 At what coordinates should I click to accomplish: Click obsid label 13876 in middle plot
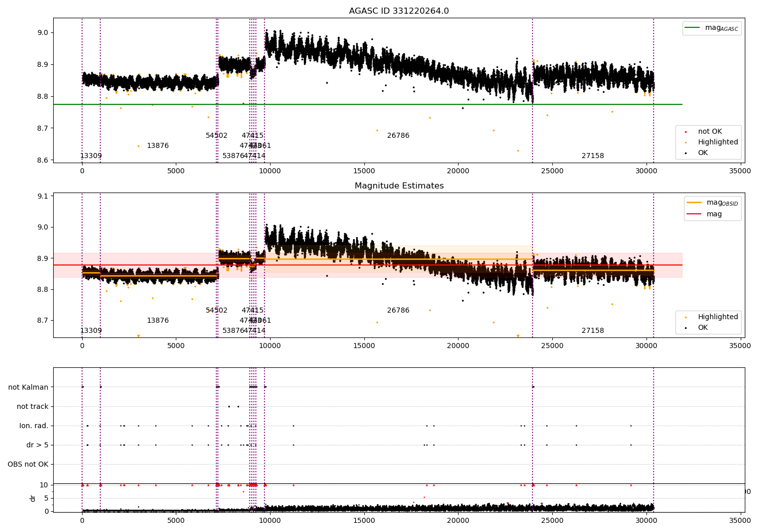pyautogui.click(x=158, y=321)
